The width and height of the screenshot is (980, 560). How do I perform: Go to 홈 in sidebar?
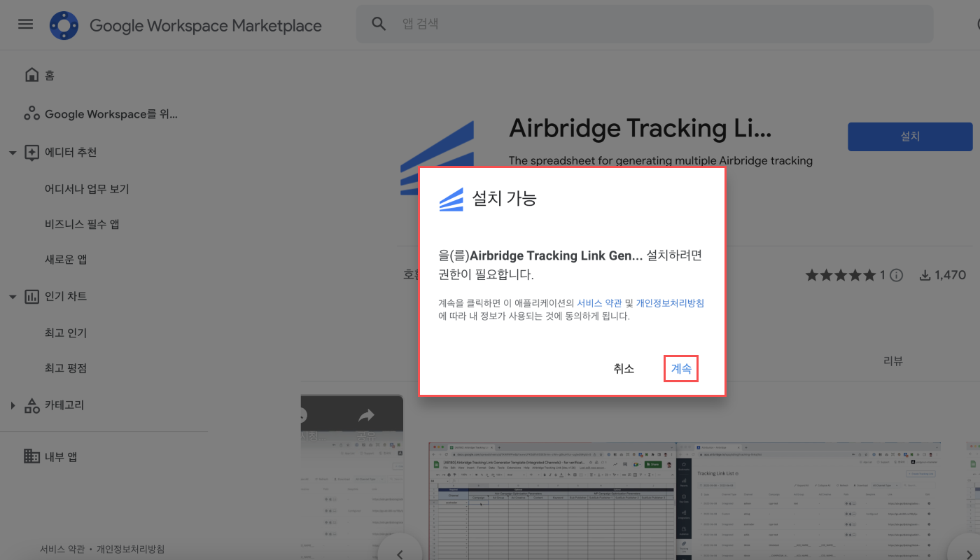(50, 75)
